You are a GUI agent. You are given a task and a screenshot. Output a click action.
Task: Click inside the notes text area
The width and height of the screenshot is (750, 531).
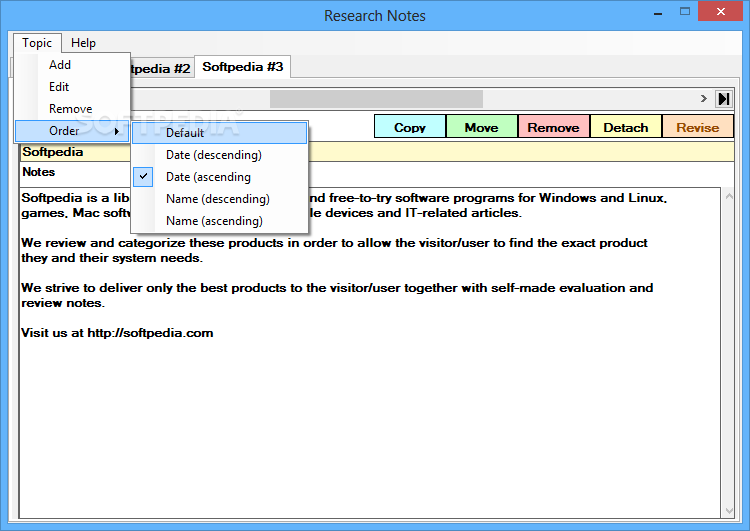tap(370, 353)
